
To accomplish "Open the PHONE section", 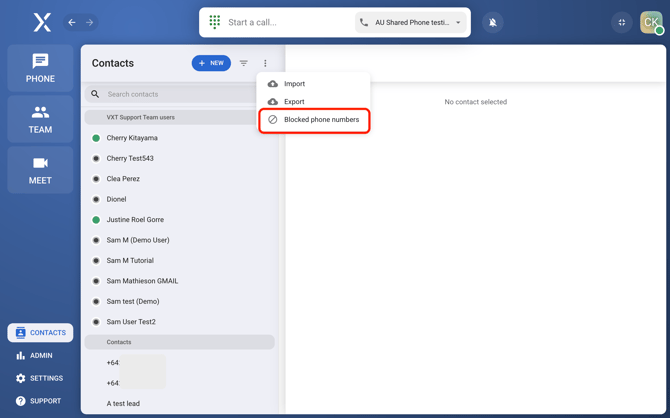I will [x=40, y=68].
